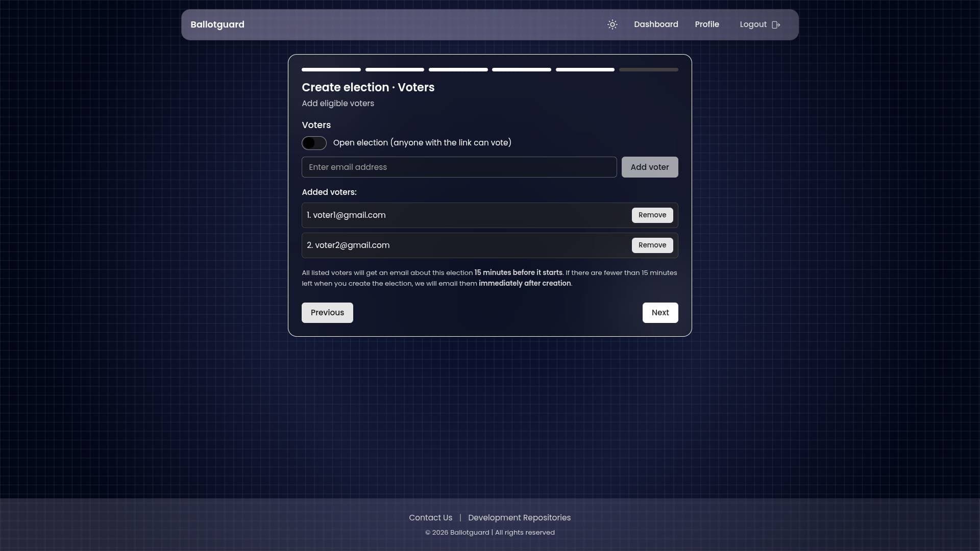The width and height of the screenshot is (980, 551).
Task: Open the Profile page
Action: tap(706, 24)
